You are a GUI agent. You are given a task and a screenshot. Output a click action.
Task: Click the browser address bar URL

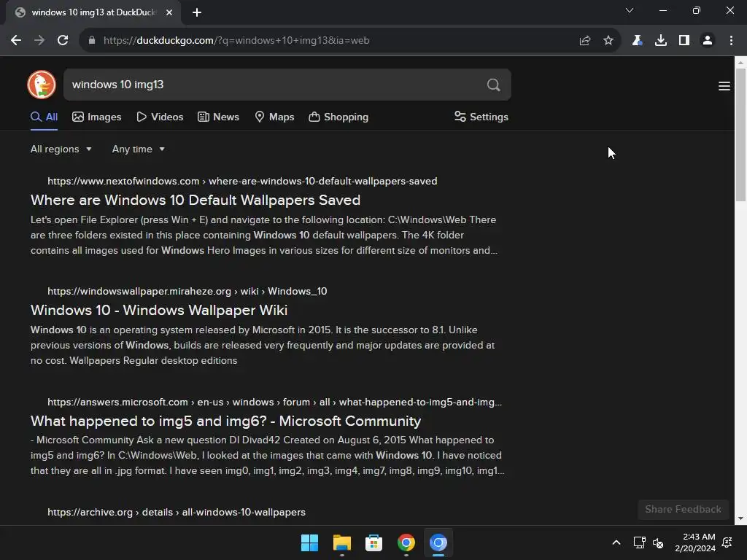(x=236, y=41)
